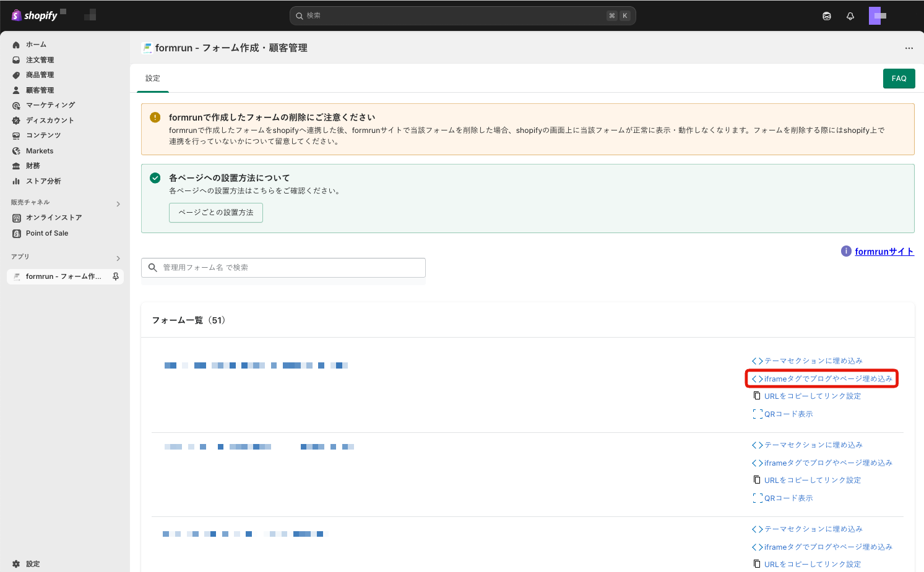This screenshot has height=572, width=924.
Task: Open マーケティング icon in sidebar
Action: pos(16,105)
